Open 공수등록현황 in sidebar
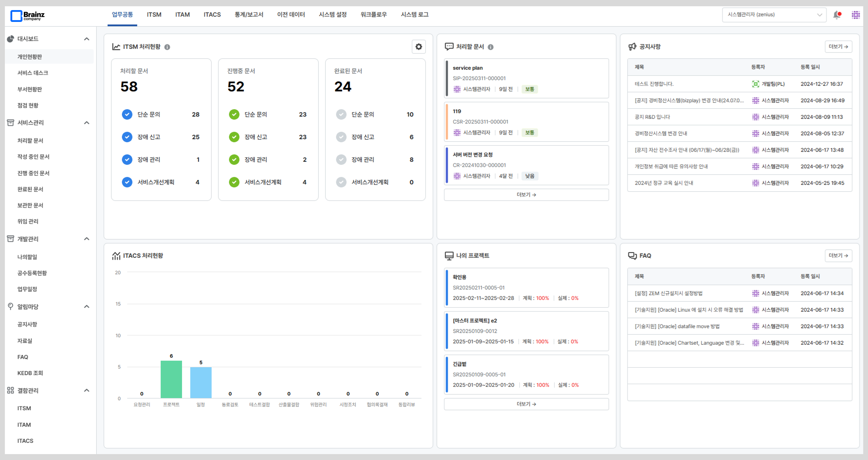Viewport: 868px width, 460px height. 32,273
